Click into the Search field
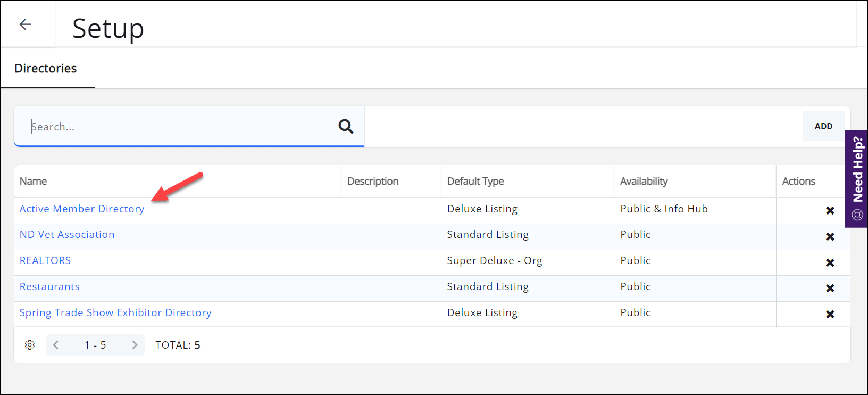This screenshot has width=868, height=395. pyautogui.click(x=176, y=127)
